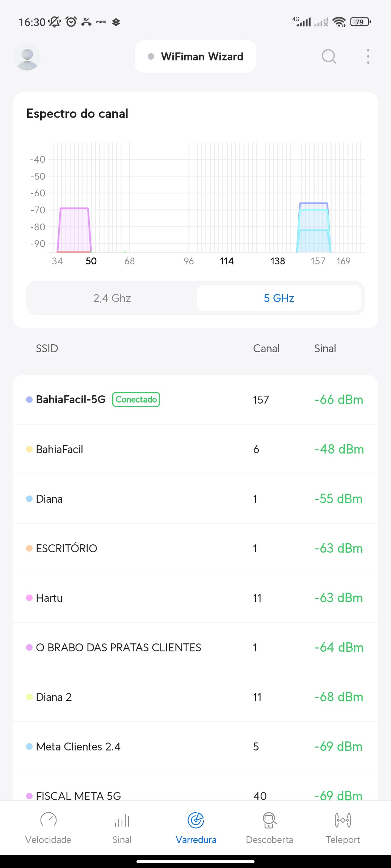This screenshot has height=868, width=391.
Task: Switch spectrum to 2,4 Ghz band
Action: coord(112,298)
